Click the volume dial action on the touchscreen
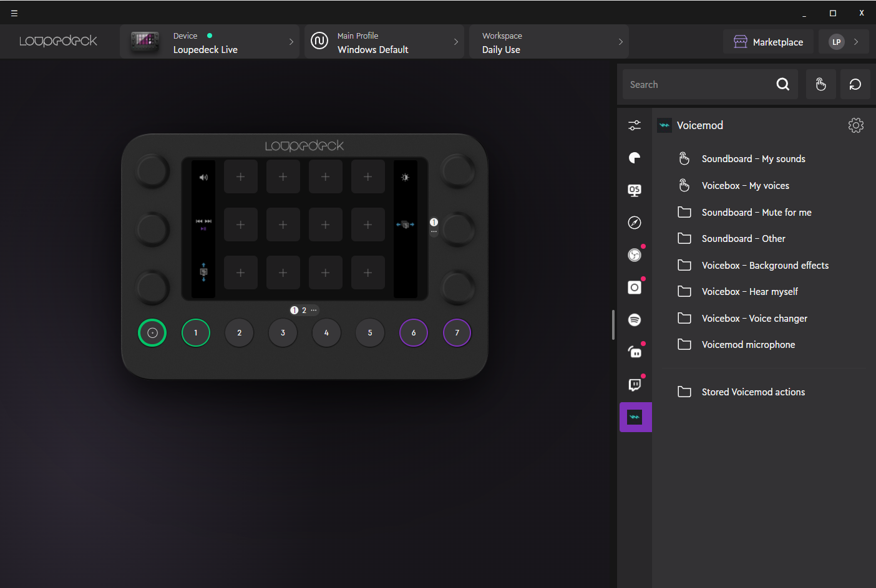Screen dimensions: 876x588 203,178
